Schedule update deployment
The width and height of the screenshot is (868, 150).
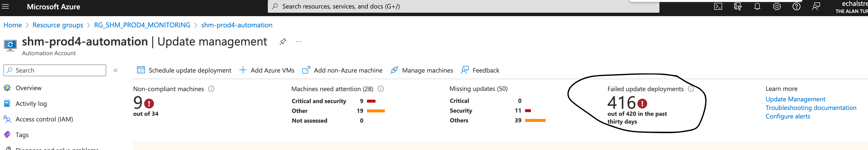click(x=185, y=70)
